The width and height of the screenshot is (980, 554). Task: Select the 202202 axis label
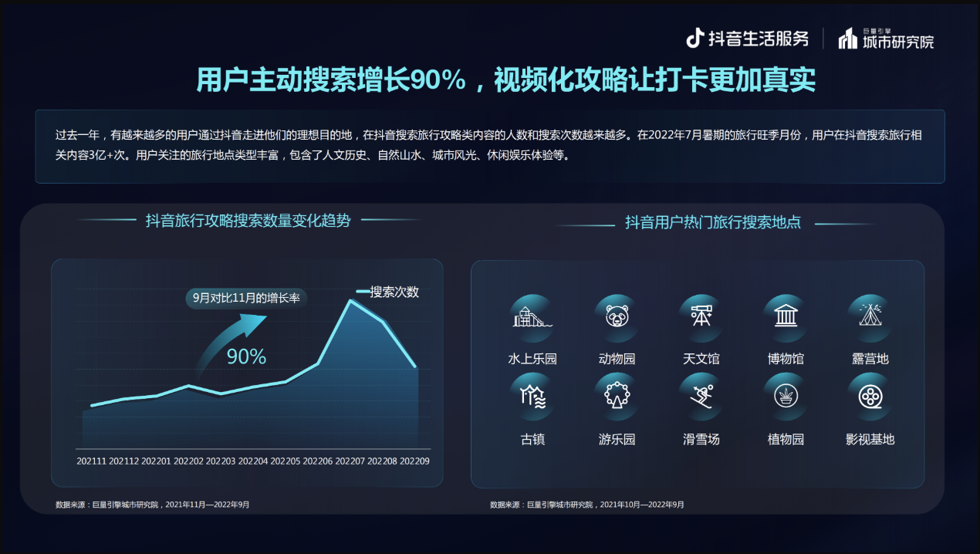click(188, 461)
